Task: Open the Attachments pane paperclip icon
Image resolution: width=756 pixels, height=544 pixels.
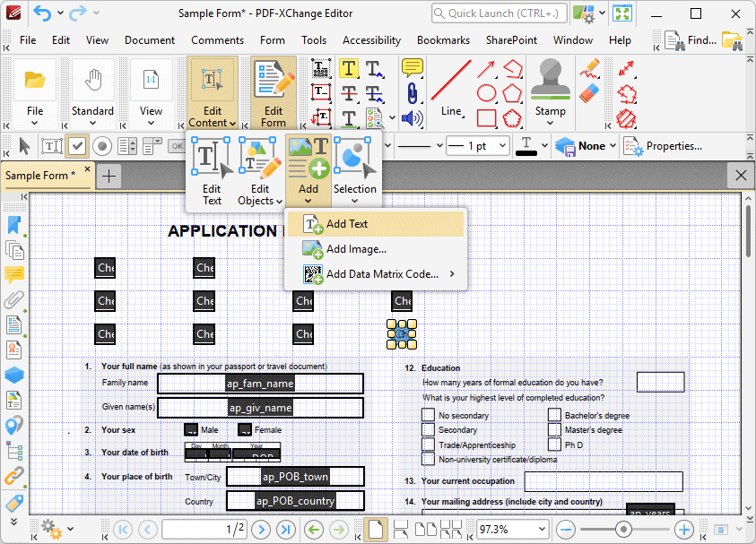Action: [x=14, y=299]
